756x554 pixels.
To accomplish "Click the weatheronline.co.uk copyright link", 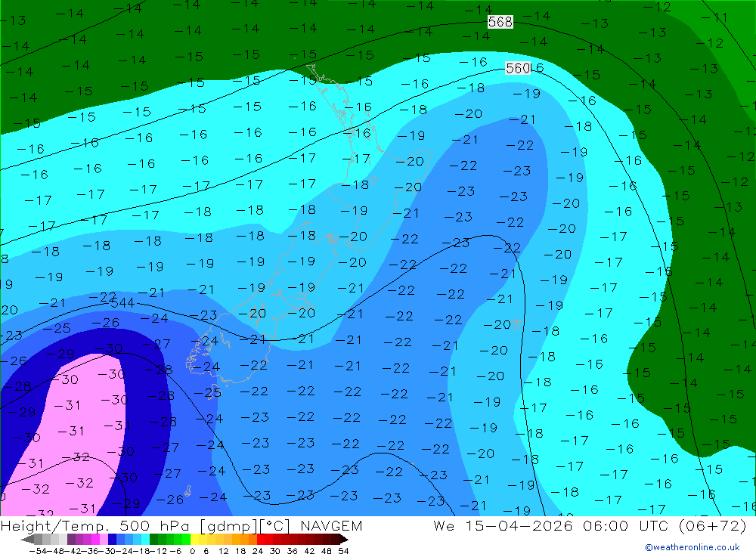I will [692, 547].
